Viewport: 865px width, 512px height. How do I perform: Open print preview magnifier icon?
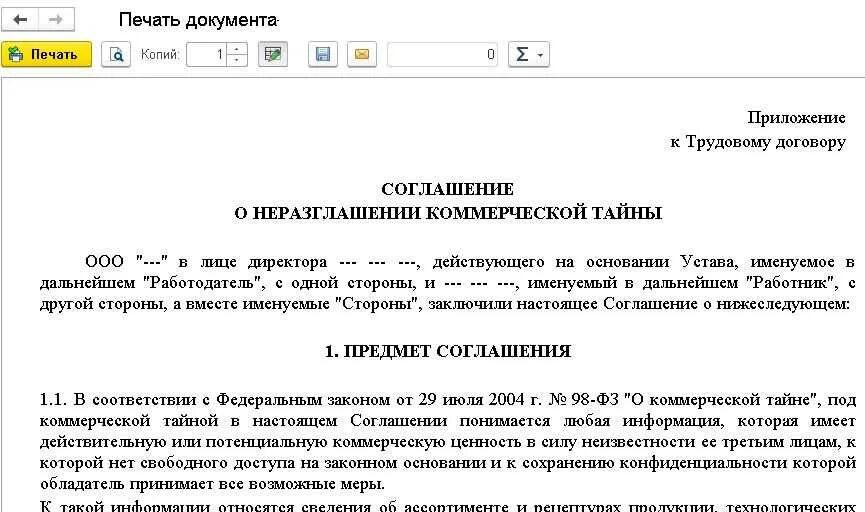coord(116,55)
